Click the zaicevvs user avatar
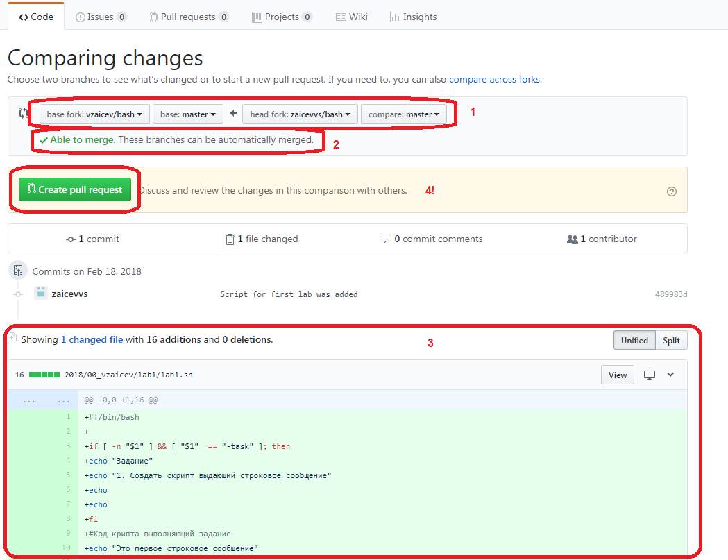Viewport: 728px width, 560px height. point(41,293)
